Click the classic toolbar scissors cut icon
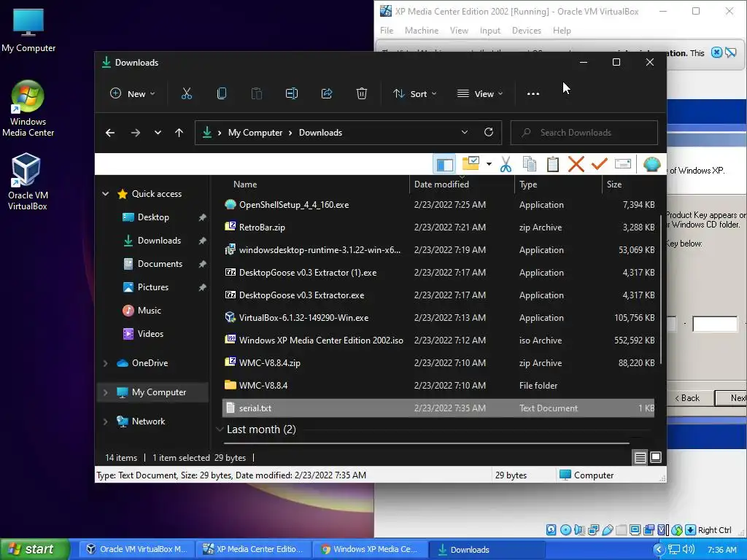Screen dimensions: 747x560 pos(506,164)
